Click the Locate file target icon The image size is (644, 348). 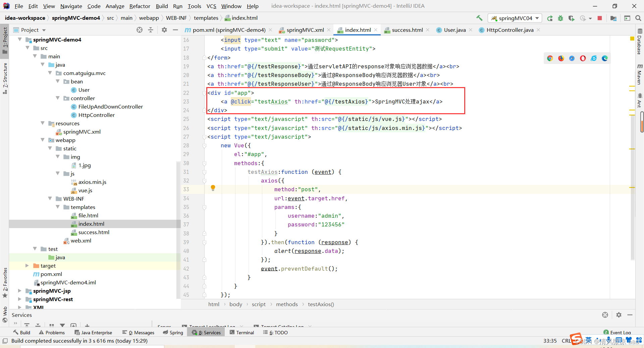coord(140,30)
